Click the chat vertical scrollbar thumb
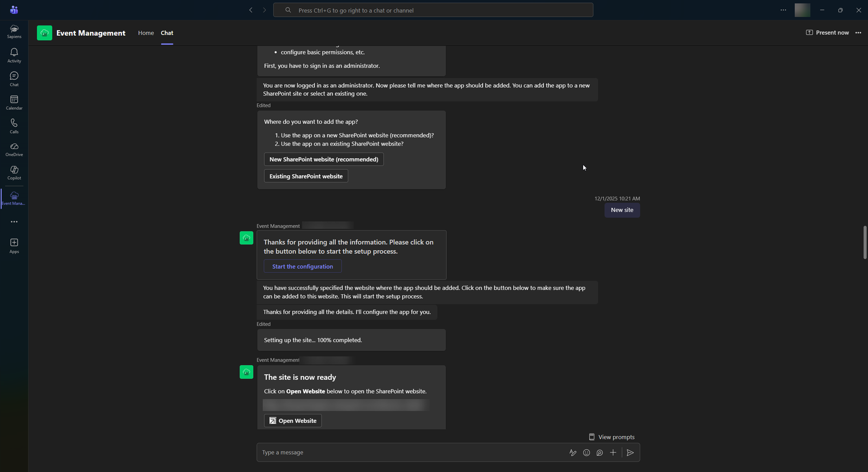 coord(865,243)
